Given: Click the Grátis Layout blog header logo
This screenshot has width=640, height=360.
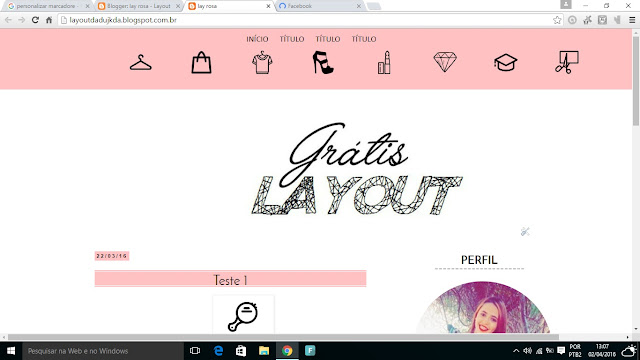Looking at the screenshot, I should click(357, 169).
